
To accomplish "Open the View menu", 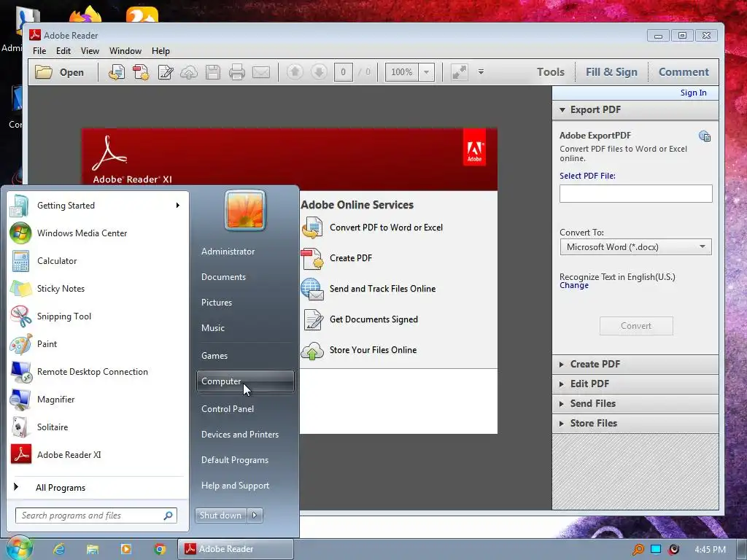I will click(90, 51).
